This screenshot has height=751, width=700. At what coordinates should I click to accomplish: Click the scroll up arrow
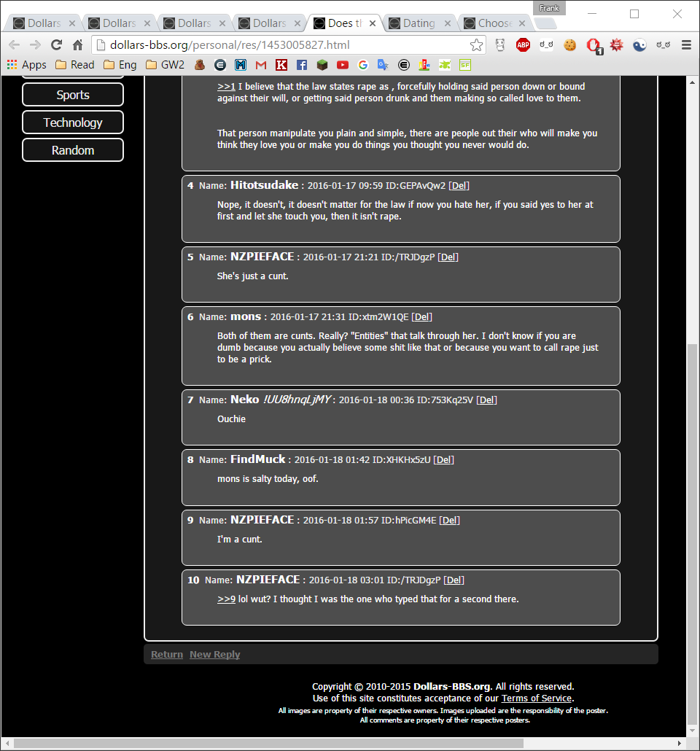tap(692, 82)
